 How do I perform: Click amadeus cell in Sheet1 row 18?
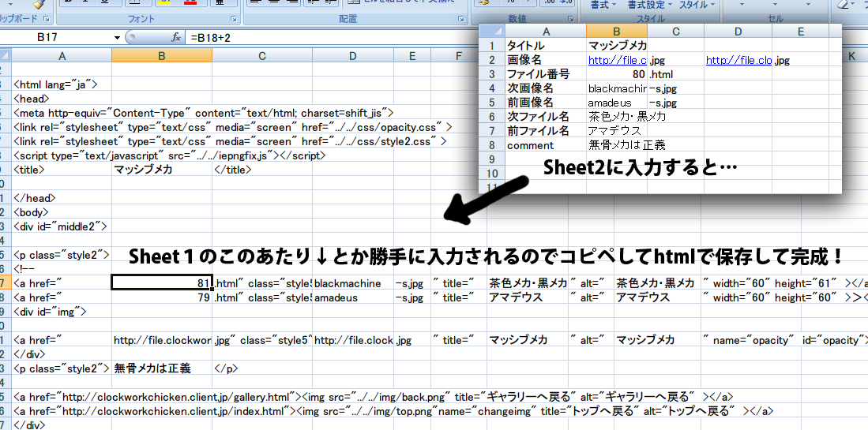coord(353,298)
